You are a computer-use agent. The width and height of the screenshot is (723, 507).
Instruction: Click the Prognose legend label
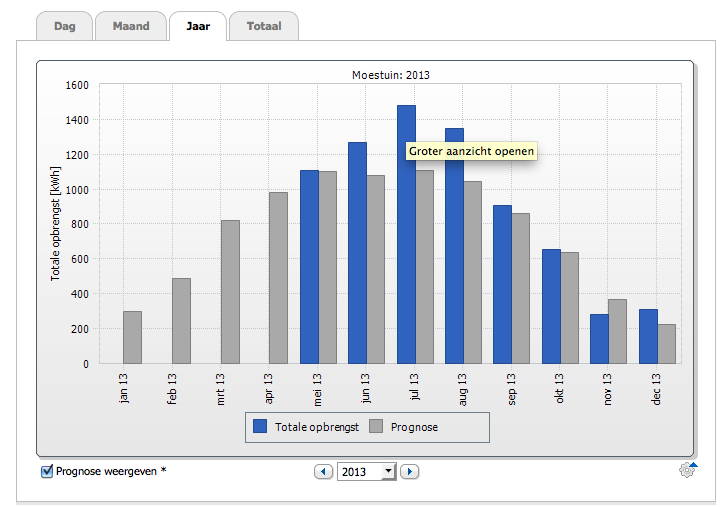tap(415, 427)
